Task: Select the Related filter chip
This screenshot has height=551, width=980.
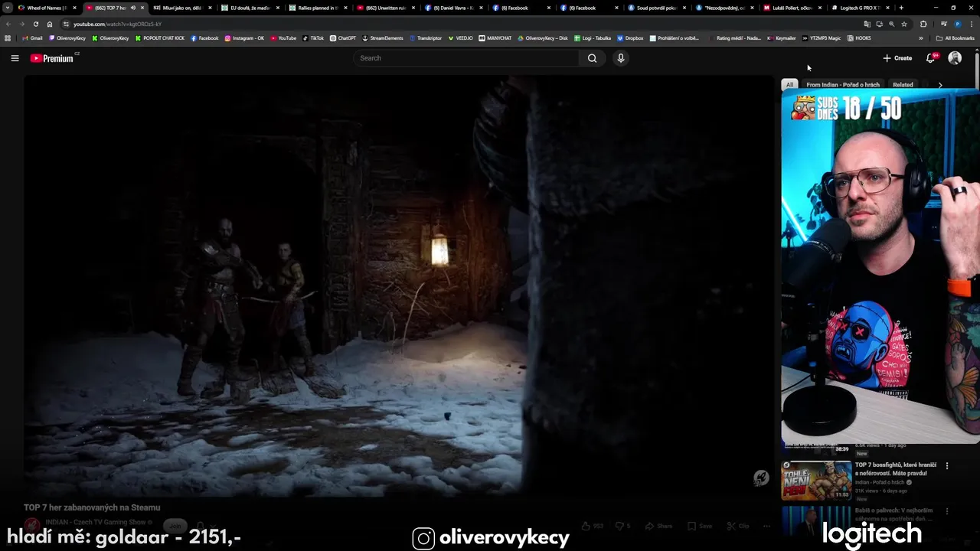Action: [x=903, y=85]
